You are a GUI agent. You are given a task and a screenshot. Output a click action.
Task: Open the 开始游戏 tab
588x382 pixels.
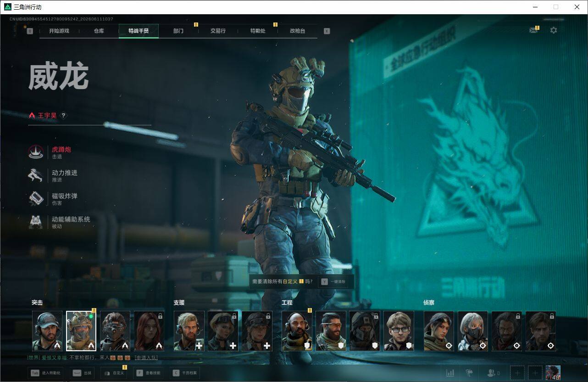[59, 31]
